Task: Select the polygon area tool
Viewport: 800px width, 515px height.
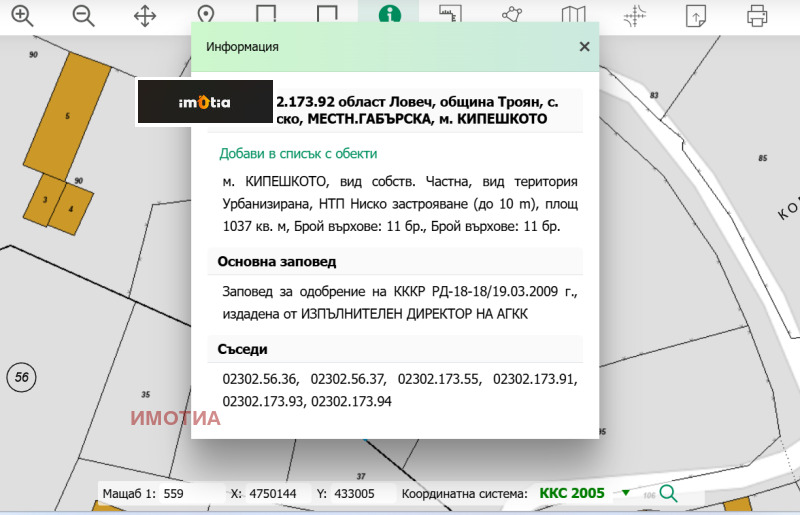Action: [x=512, y=15]
